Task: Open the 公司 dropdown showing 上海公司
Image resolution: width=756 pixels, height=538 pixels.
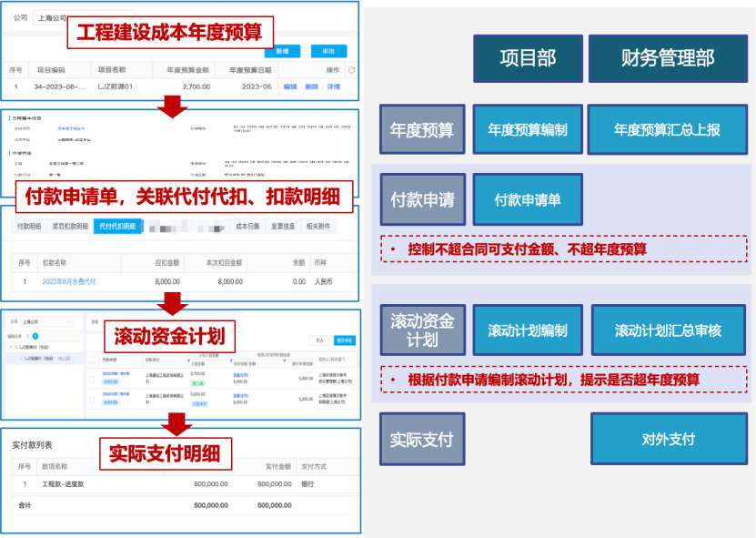Action: [x=53, y=16]
